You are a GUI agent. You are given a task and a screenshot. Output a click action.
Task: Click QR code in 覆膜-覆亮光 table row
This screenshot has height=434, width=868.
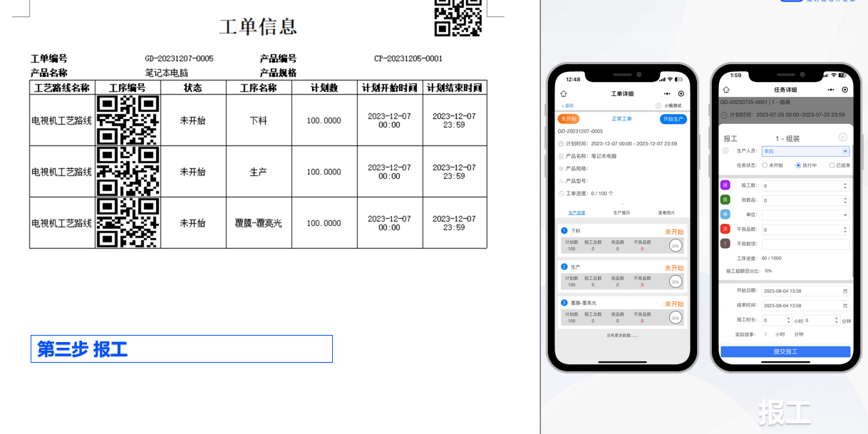tap(128, 223)
